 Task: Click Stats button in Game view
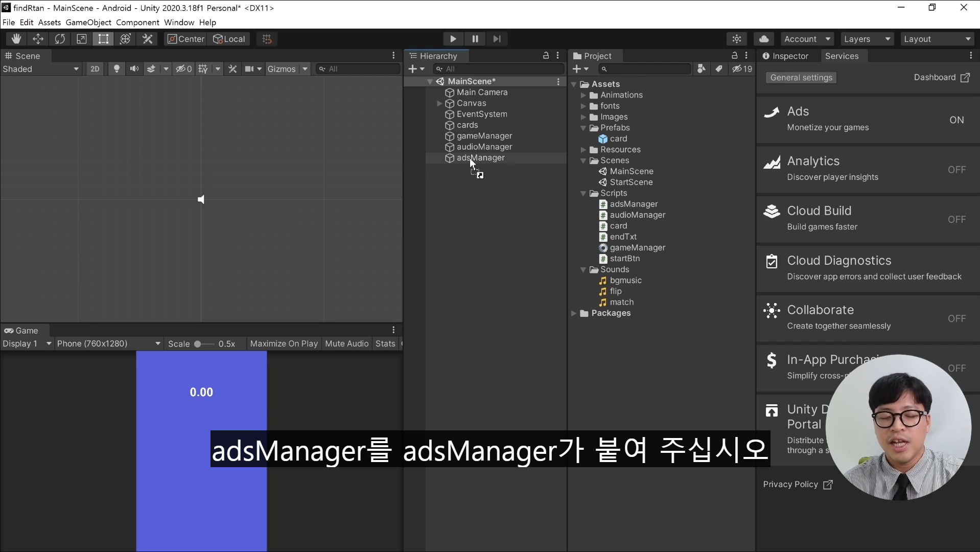click(385, 343)
